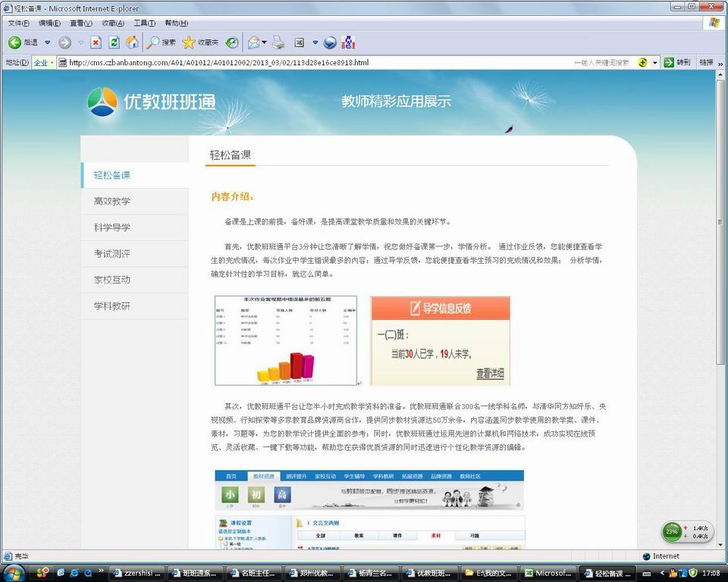Image resolution: width=728 pixels, height=582 pixels.
Task: Expand the search engine dropdown arrow
Action: click(x=654, y=63)
